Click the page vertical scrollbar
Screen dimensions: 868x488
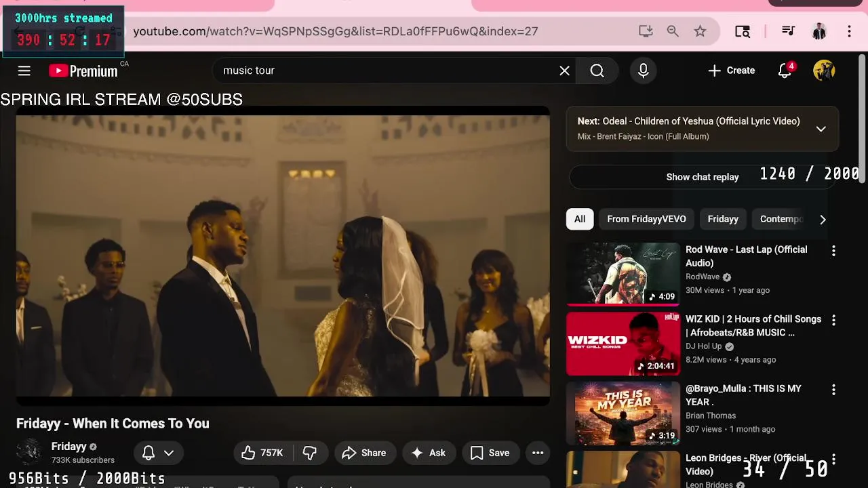863,119
